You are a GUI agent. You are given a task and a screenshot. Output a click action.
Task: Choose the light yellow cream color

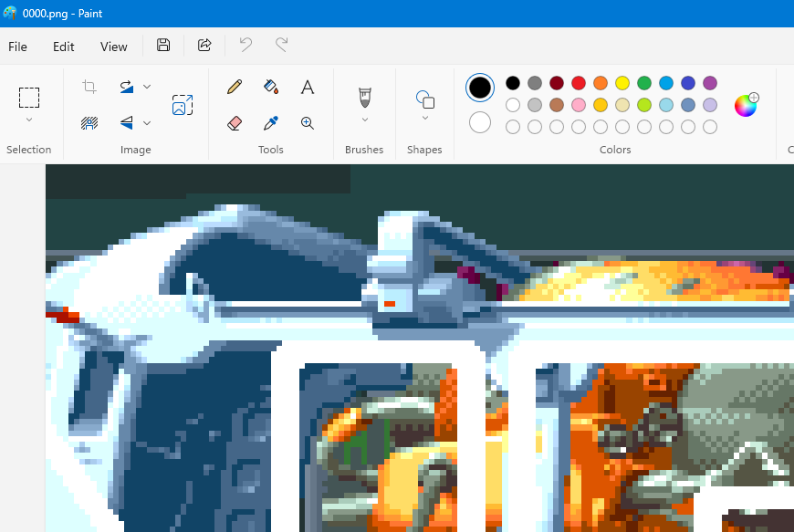(x=622, y=105)
